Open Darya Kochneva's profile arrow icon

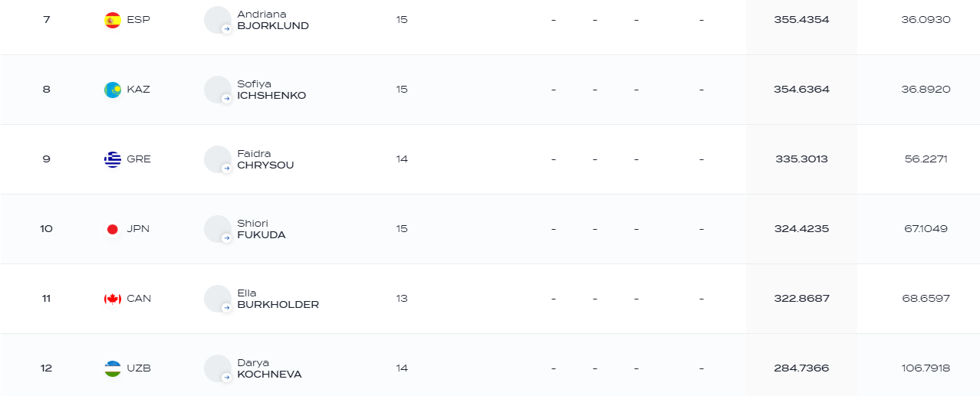226,378
